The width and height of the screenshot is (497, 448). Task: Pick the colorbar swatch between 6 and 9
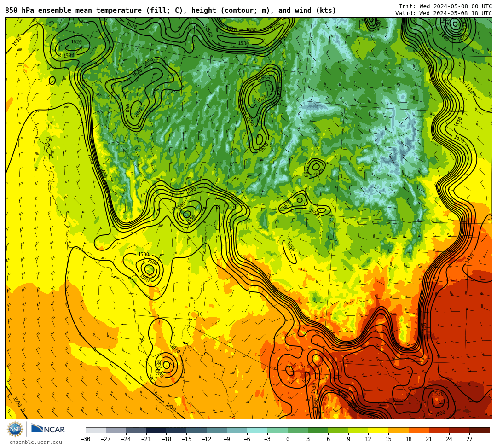[x=338, y=430]
